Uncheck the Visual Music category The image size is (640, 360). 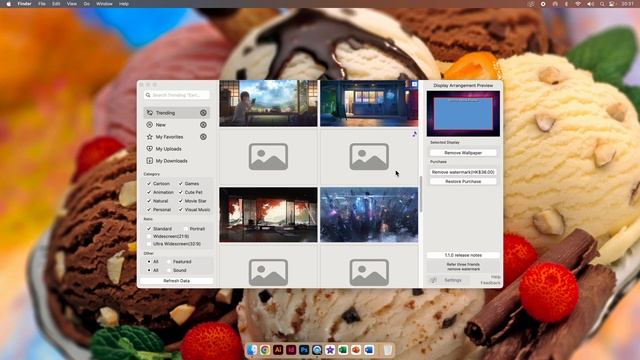click(x=180, y=209)
